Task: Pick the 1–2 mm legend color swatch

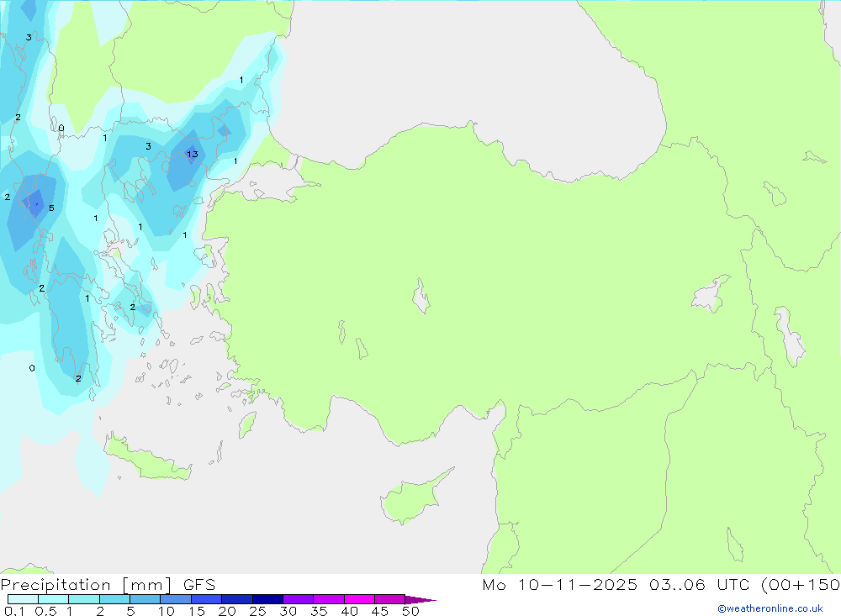Action: click(x=84, y=599)
